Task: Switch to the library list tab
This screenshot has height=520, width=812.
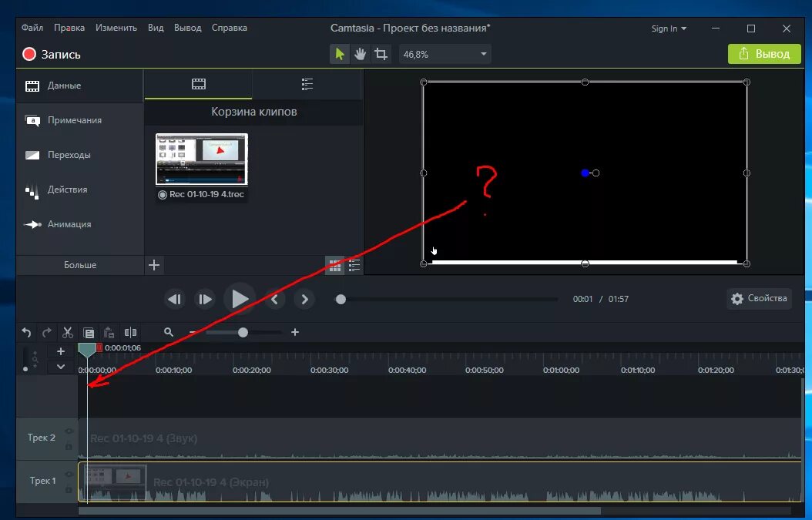Action: click(x=307, y=84)
